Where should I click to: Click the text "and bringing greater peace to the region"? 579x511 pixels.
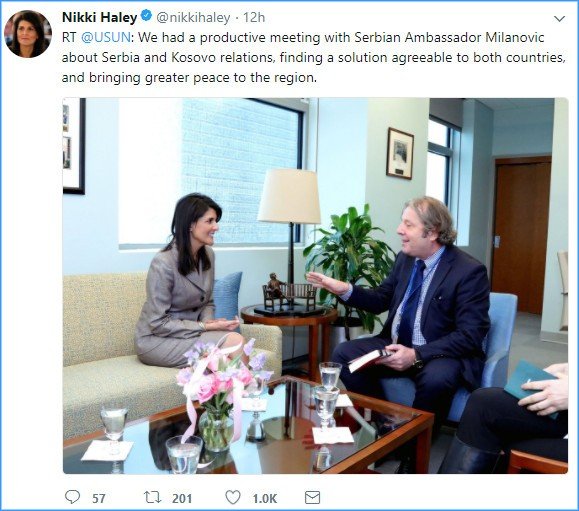tap(189, 78)
